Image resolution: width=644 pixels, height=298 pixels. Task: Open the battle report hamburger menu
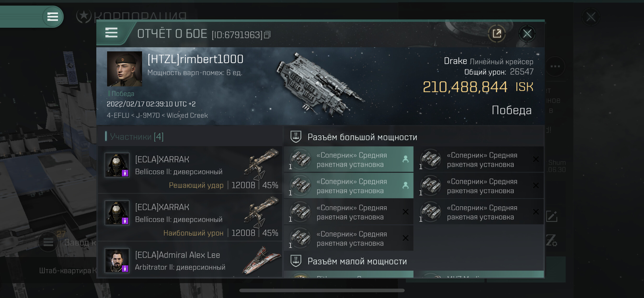111,33
